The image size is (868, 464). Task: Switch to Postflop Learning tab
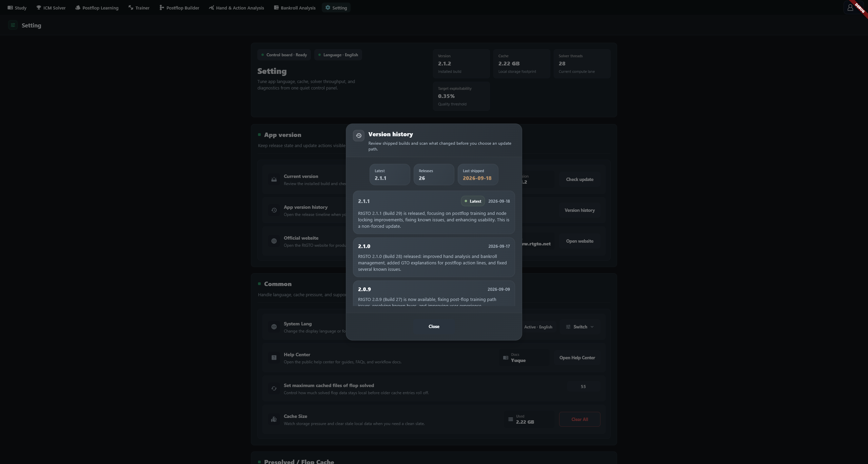pos(97,7)
